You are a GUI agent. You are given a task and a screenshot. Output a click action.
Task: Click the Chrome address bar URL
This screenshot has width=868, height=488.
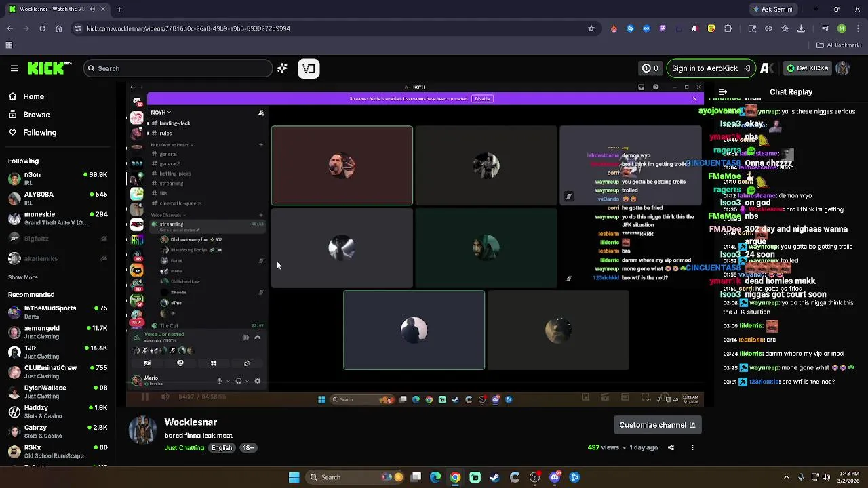coord(189,28)
